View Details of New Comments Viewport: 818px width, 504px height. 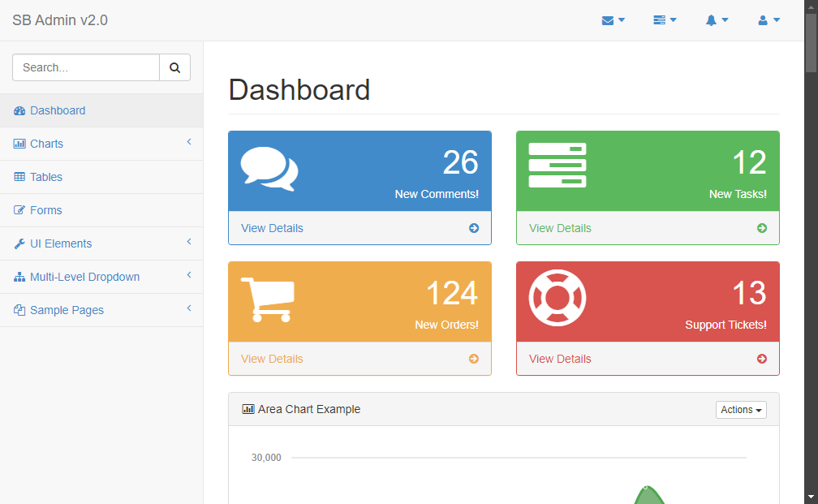click(x=272, y=229)
